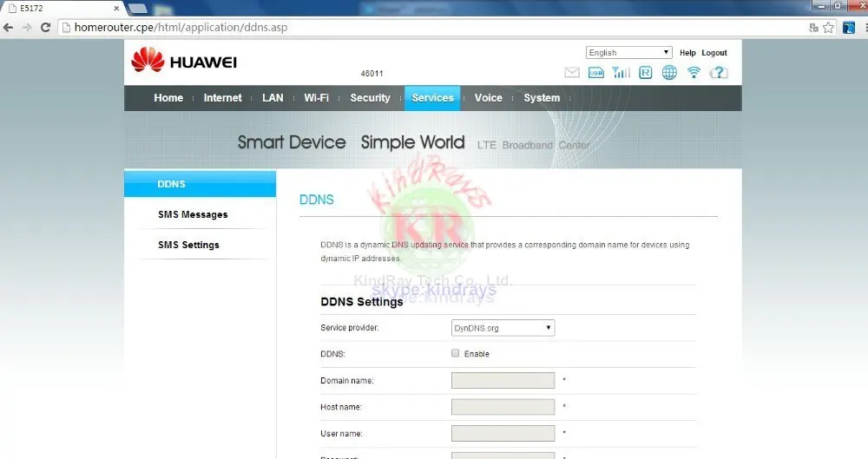This screenshot has height=459, width=868.
Task: Click the USB status icon
Action: [596, 73]
